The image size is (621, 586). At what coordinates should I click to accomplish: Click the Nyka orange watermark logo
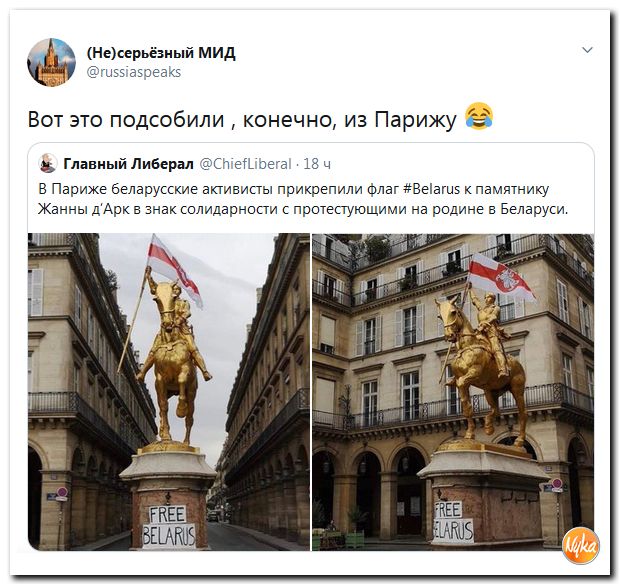click(581, 545)
